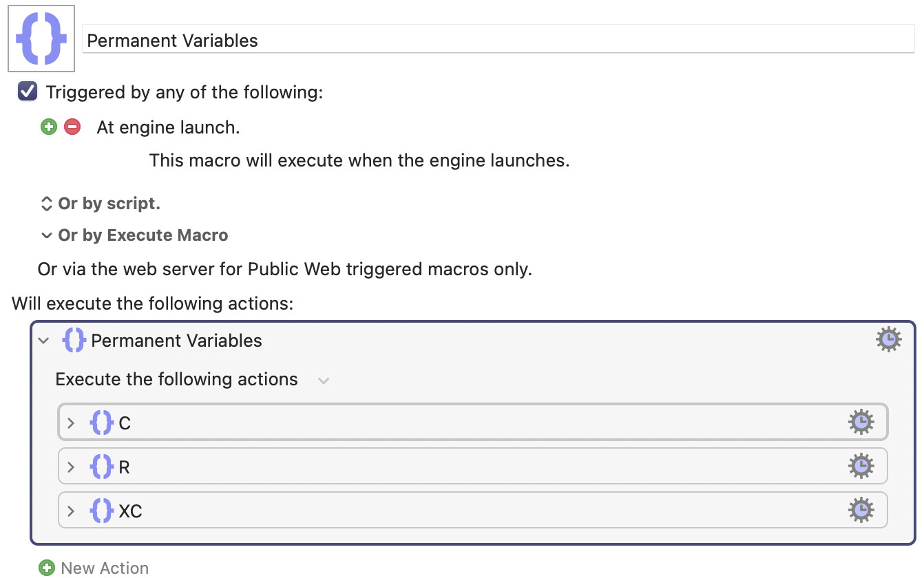Click the macro name field Permanent Variables
The height and width of the screenshot is (578, 924).
(x=498, y=40)
